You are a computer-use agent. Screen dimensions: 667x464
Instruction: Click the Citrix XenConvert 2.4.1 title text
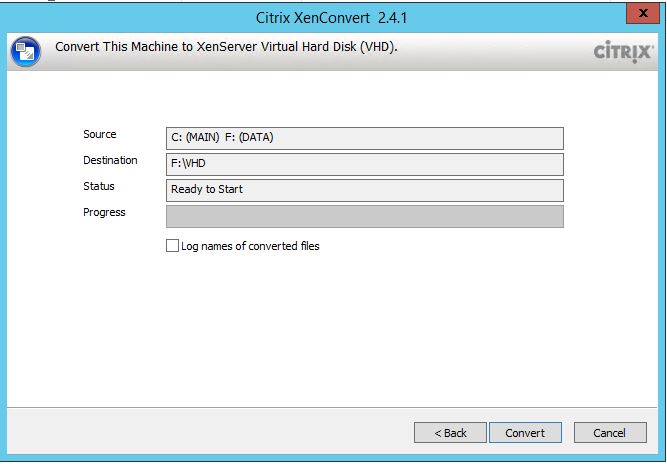coord(331,18)
